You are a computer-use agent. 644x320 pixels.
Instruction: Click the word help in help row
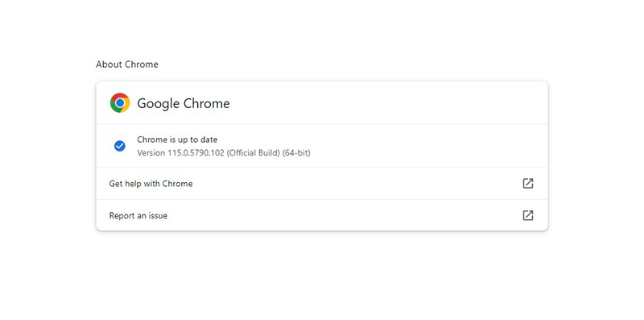coord(133,184)
